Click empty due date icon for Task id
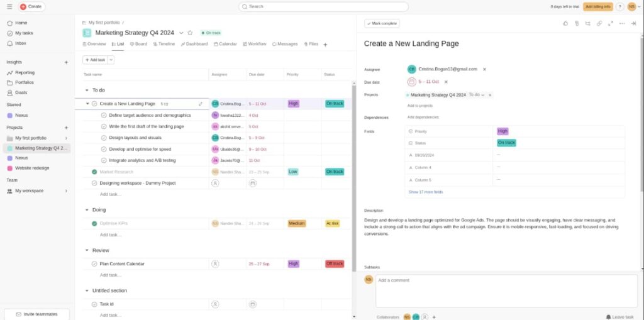 click(x=253, y=304)
